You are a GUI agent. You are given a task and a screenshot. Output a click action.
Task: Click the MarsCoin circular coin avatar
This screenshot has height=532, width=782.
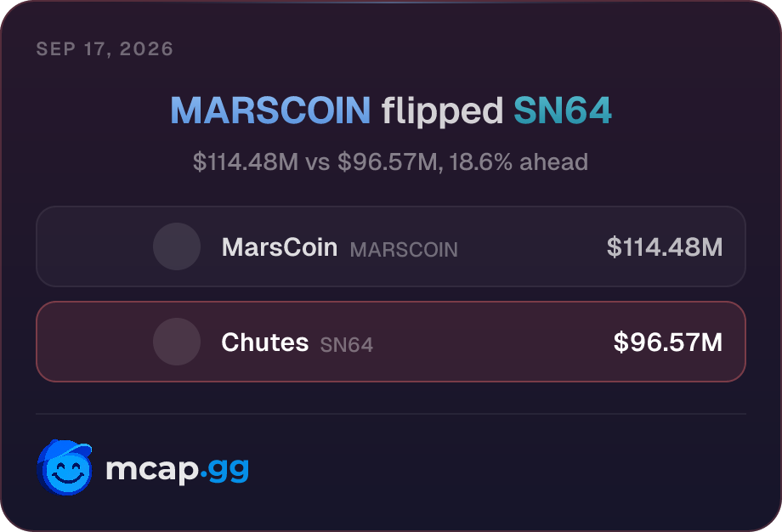177,246
